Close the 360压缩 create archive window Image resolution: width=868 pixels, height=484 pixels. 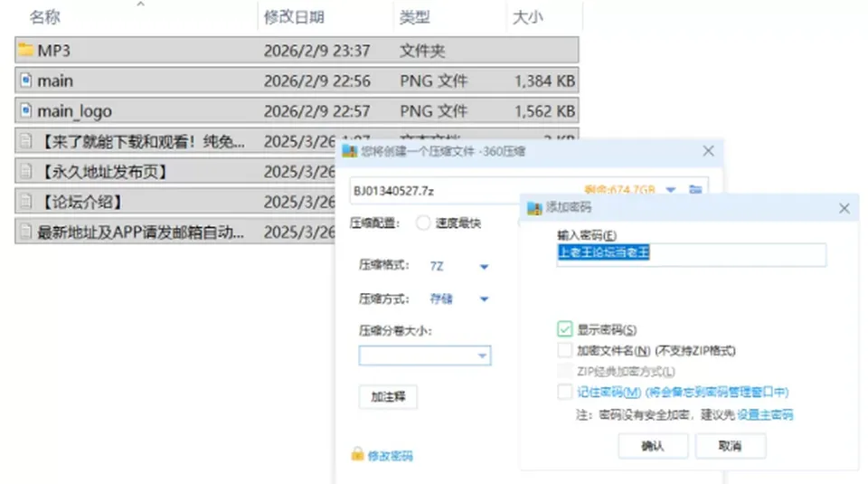coord(708,150)
